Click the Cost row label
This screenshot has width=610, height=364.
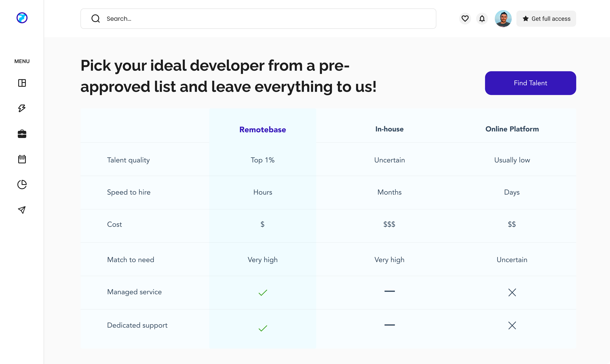[x=114, y=224]
